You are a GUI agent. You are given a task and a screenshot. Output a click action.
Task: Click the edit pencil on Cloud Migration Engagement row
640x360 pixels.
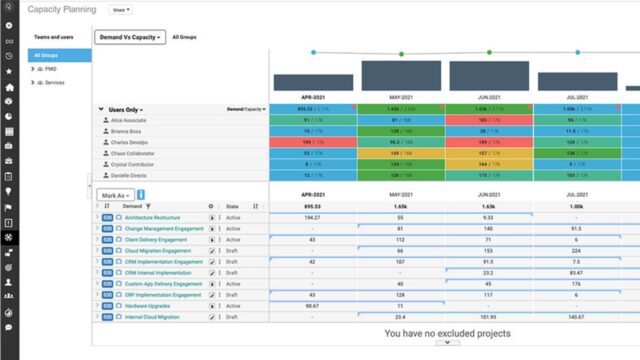pyautogui.click(x=212, y=251)
